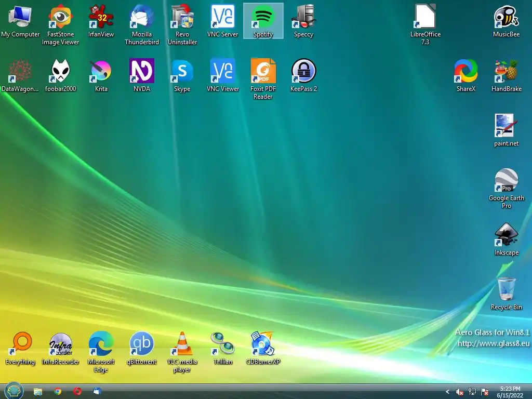Click the muted volume tray icon

pos(459,392)
